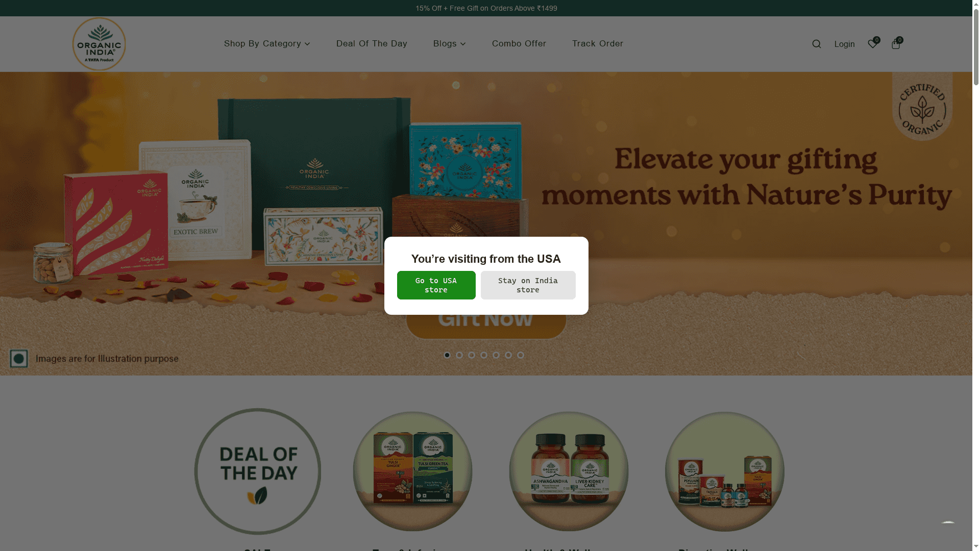Open the Track Order page
The height and width of the screenshot is (551, 980).
pyautogui.click(x=598, y=44)
